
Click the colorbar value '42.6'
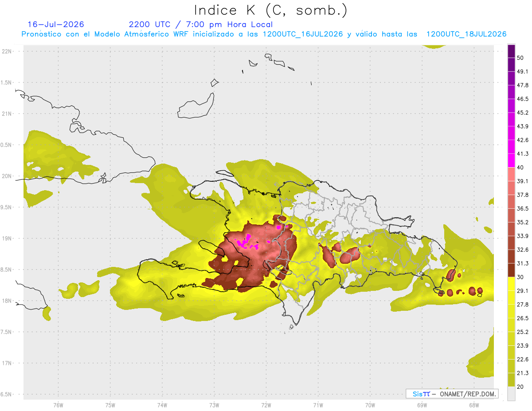(x=523, y=140)
